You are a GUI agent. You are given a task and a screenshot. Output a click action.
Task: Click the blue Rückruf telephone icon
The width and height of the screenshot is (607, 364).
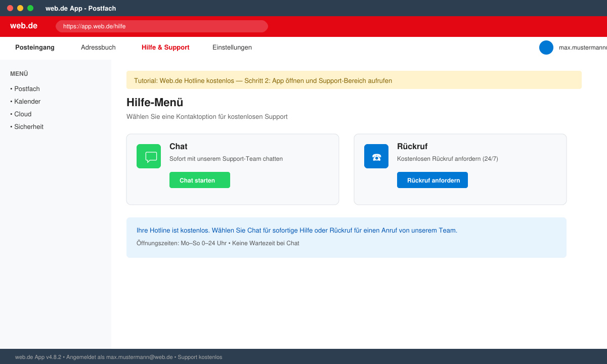tap(376, 156)
